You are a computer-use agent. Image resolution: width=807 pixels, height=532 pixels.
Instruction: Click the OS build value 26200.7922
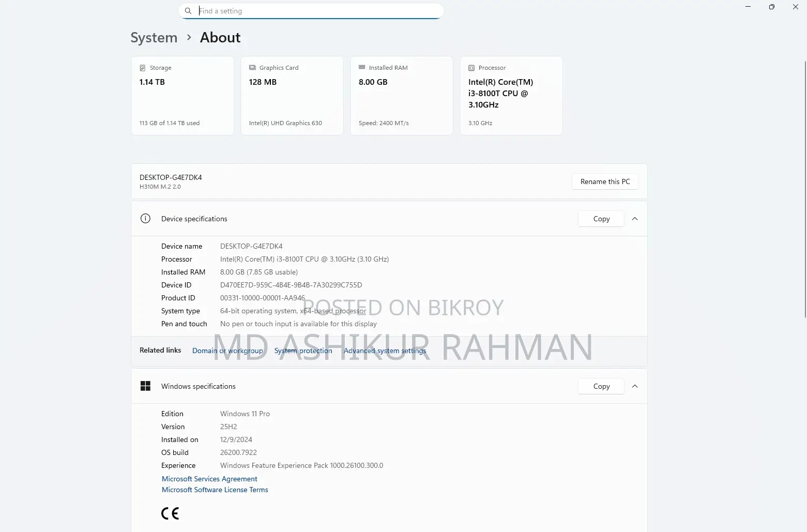(x=238, y=452)
